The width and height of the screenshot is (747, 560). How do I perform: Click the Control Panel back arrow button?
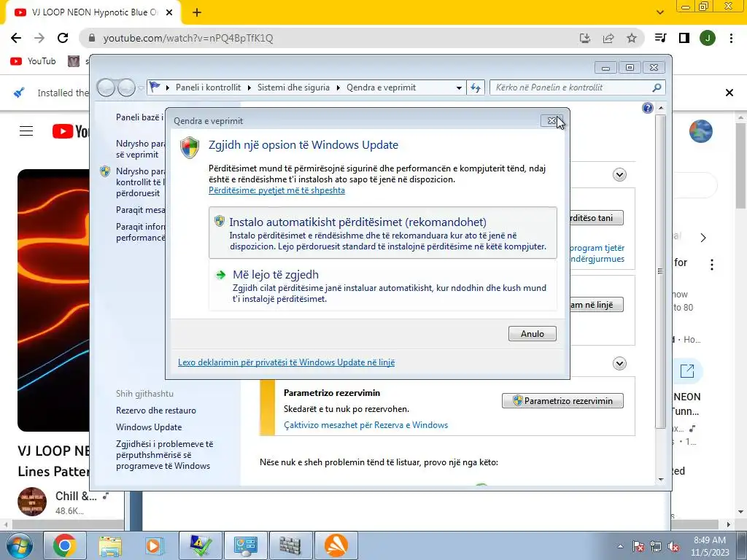click(106, 87)
